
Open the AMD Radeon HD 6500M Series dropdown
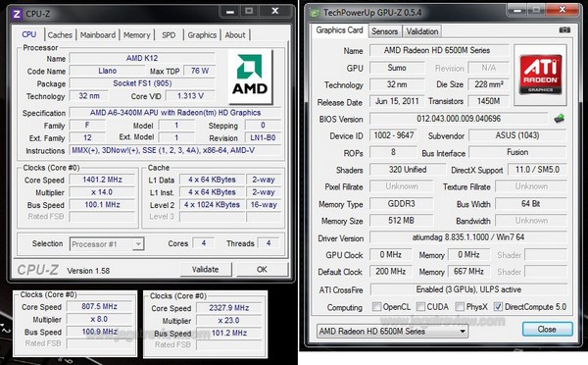pos(392,332)
